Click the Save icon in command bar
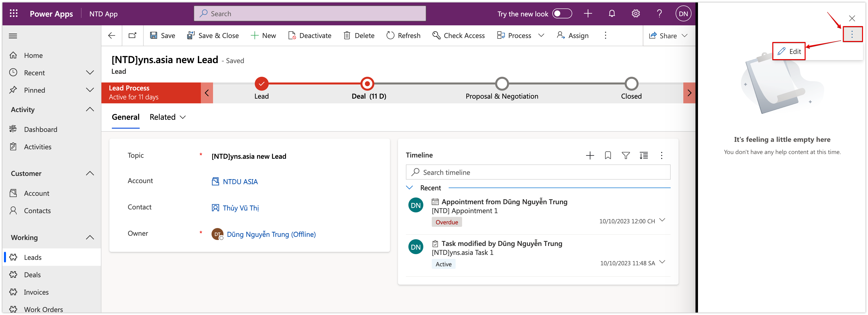The image size is (868, 315). 154,35
